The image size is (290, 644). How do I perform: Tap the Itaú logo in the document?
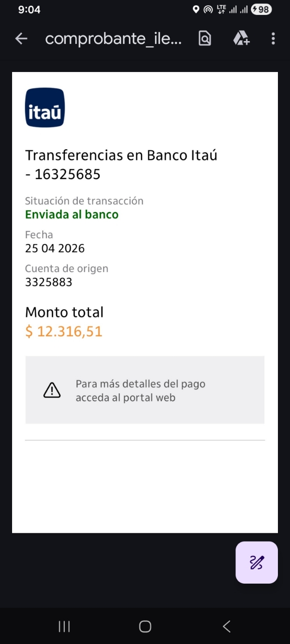(x=45, y=107)
